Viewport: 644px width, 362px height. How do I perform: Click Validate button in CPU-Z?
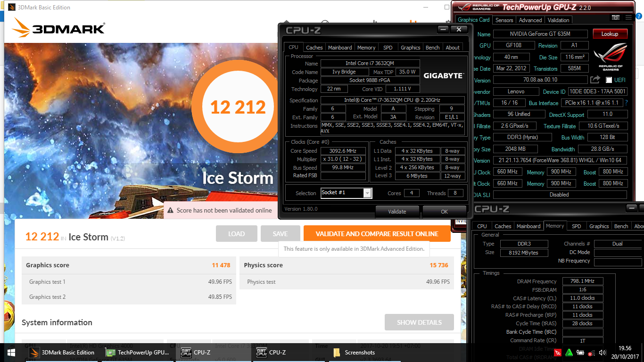coord(397,212)
